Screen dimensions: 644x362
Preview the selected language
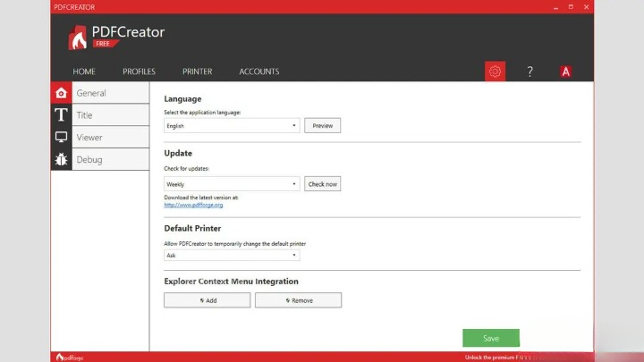(322, 126)
